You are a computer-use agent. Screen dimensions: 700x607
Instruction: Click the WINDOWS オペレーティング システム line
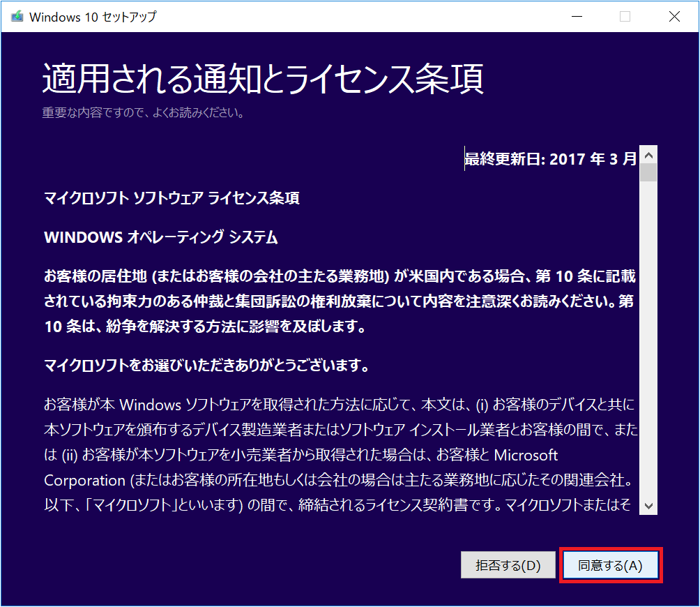click(161, 238)
